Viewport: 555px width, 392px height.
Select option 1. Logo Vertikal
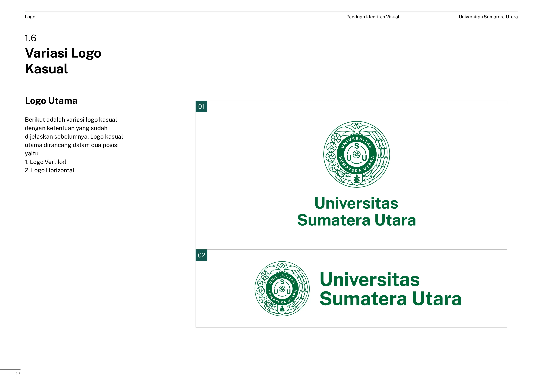[x=45, y=162]
